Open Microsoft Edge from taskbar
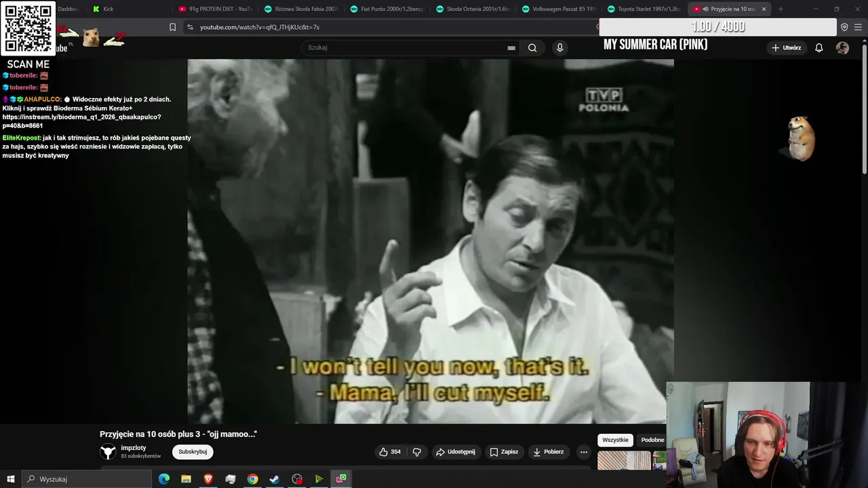The height and width of the screenshot is (488, 868). coord(164,479)
